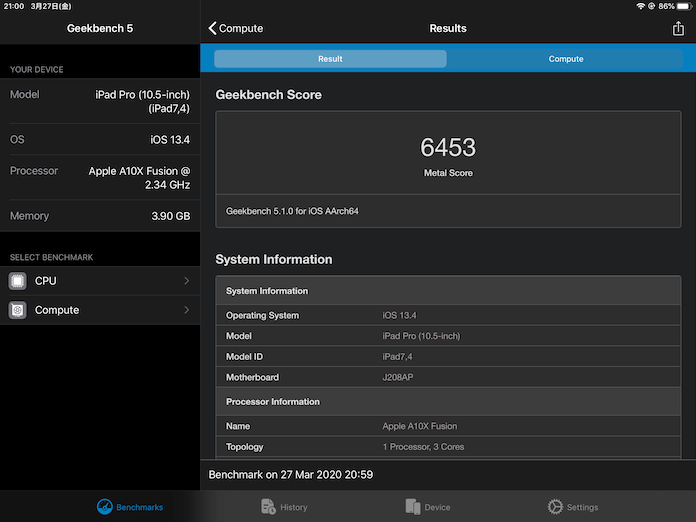Click the 'Motherboard' row label

pos(252,377)
